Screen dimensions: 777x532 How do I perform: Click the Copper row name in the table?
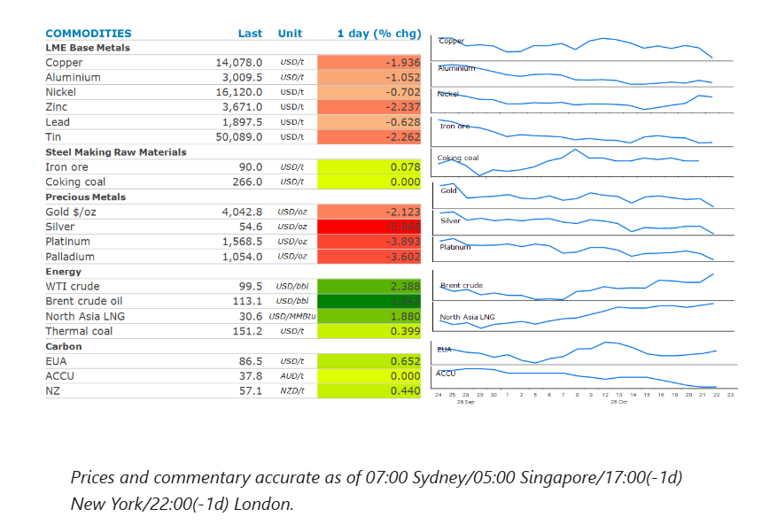point(64,62)
